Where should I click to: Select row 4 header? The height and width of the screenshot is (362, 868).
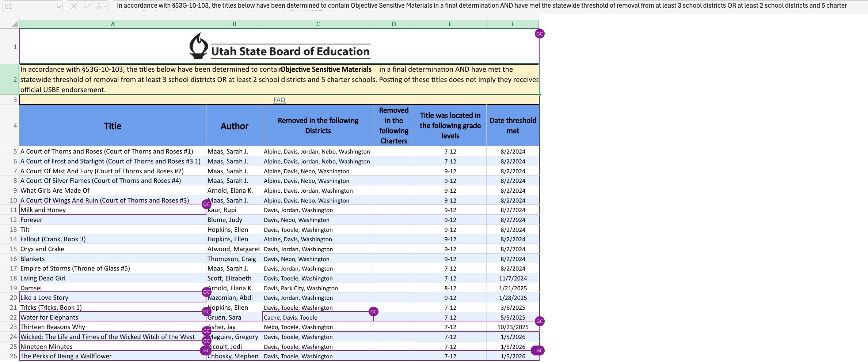pos(15,126)
